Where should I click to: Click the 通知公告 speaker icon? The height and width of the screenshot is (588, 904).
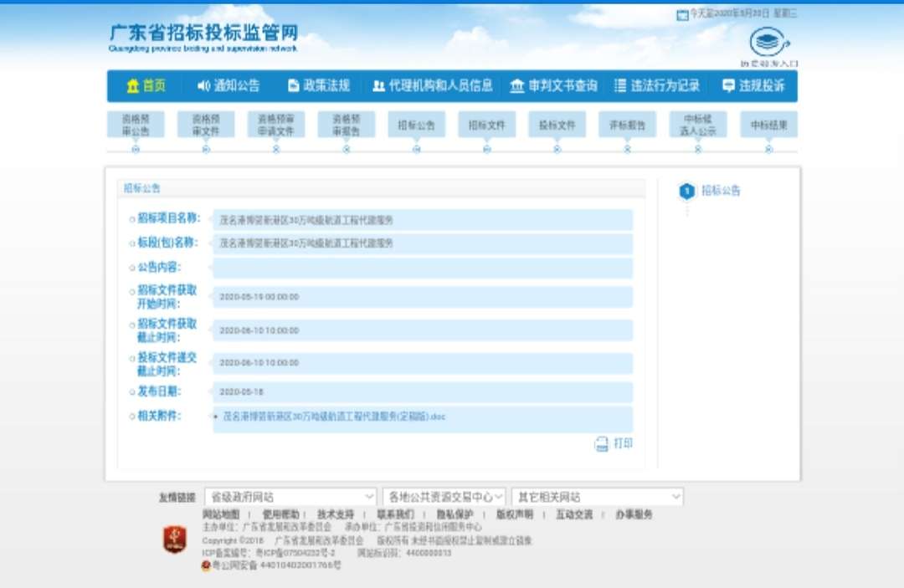pyautogui.click(x=203, y=86)
